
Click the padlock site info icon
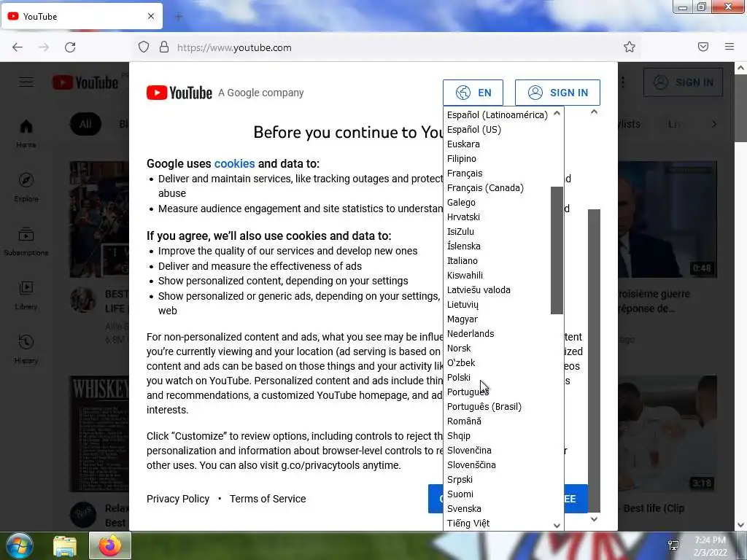click(x=164, y=47)
